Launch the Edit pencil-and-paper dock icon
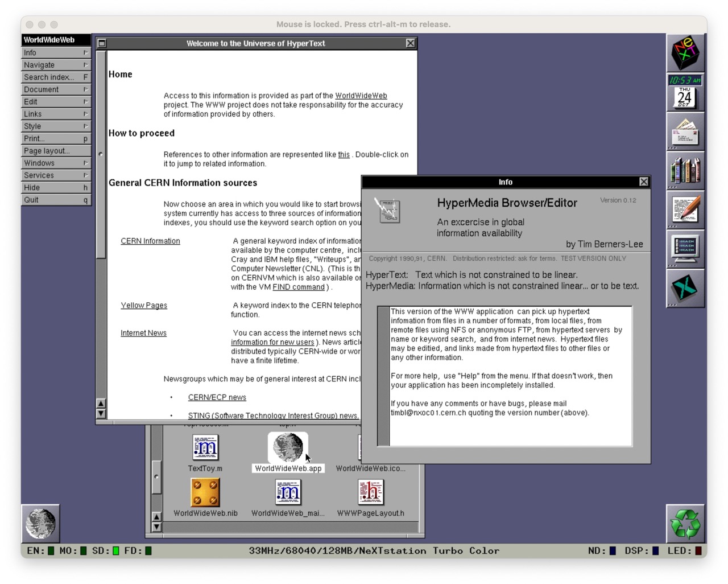 click(685, 210)
